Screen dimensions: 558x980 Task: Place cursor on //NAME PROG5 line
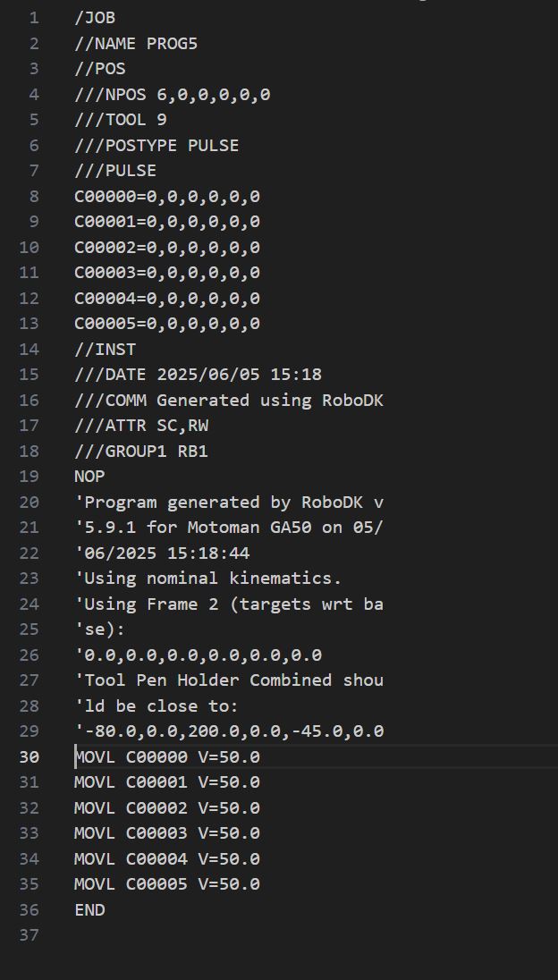tap(135, 43)
